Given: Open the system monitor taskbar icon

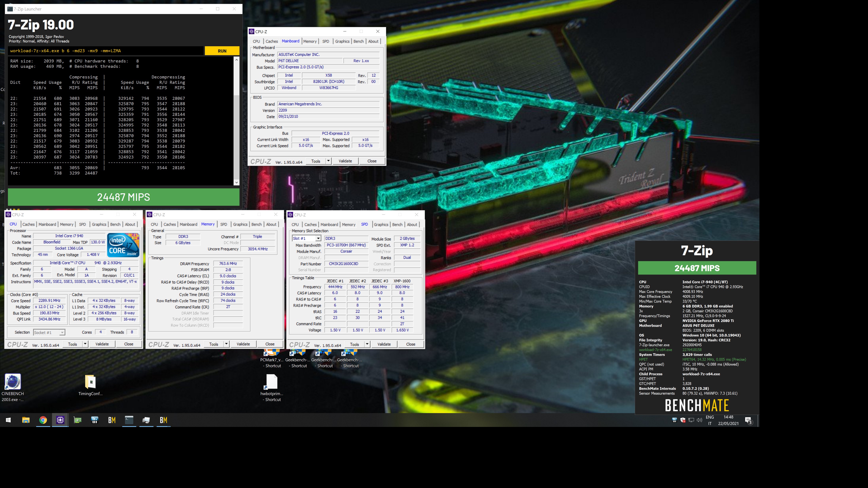Looking at the screenshot, I should click(146, 420).
